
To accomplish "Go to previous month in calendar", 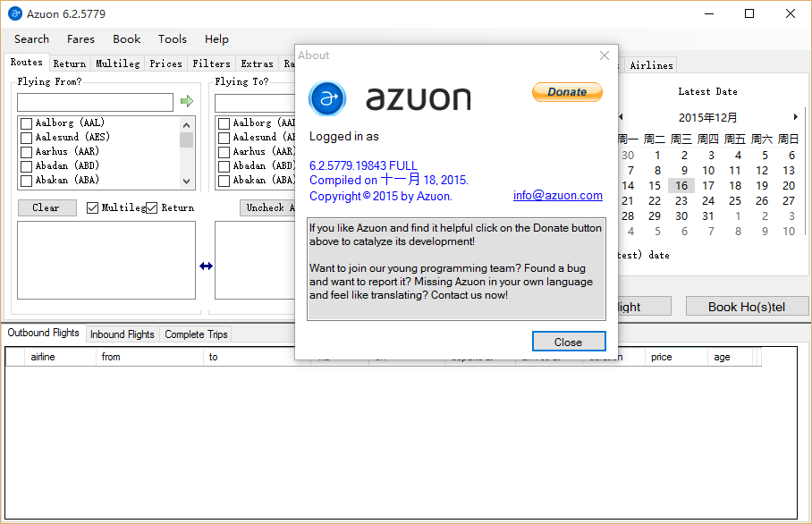I will [621, 117].
